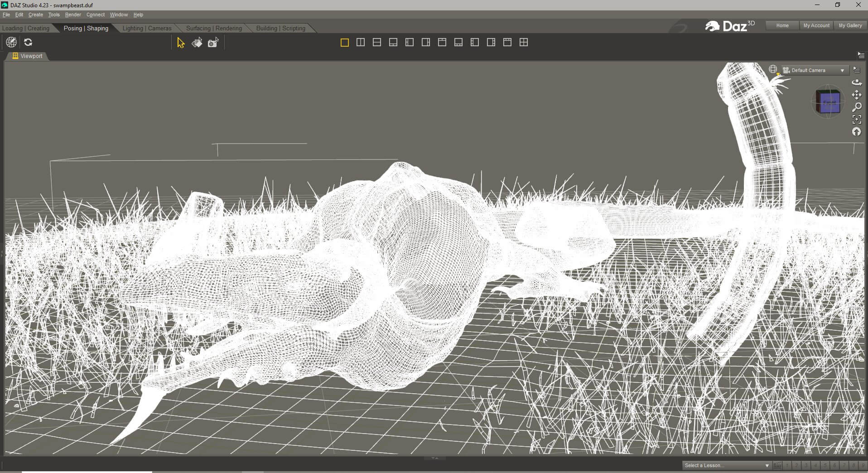Select single-pane viewport layout
Viewport: 868px width, 473px height.
pos(344,42)
